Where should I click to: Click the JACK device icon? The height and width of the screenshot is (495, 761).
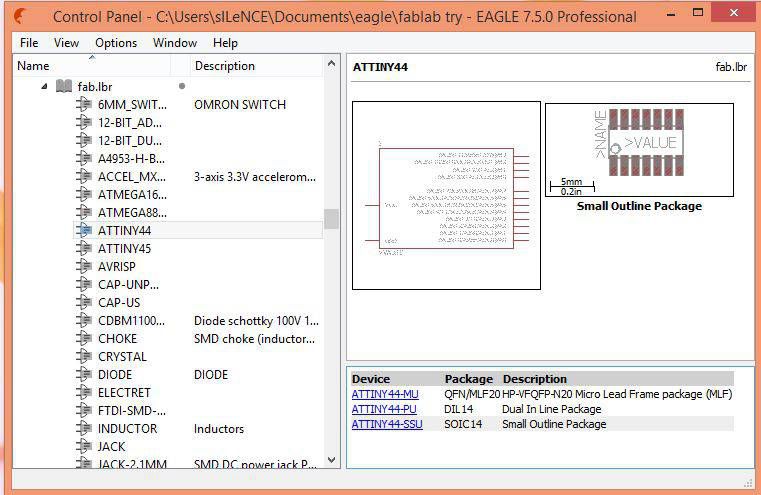click(84, 446)
